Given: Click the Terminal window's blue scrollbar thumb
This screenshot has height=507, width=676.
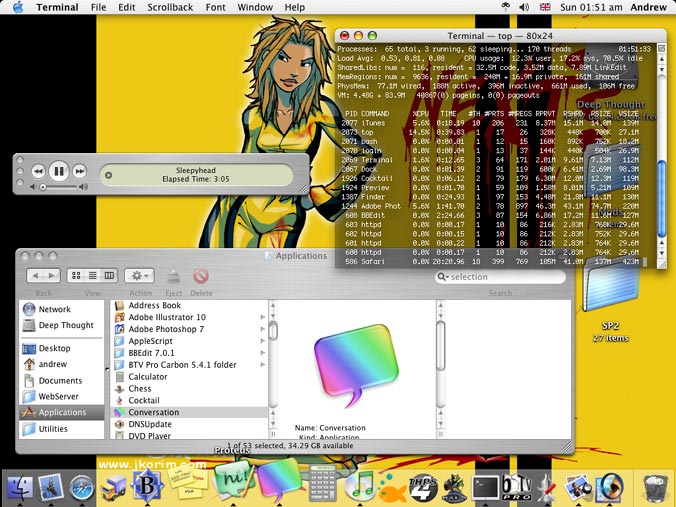Looking at the screenshot, I should point(662,198).
